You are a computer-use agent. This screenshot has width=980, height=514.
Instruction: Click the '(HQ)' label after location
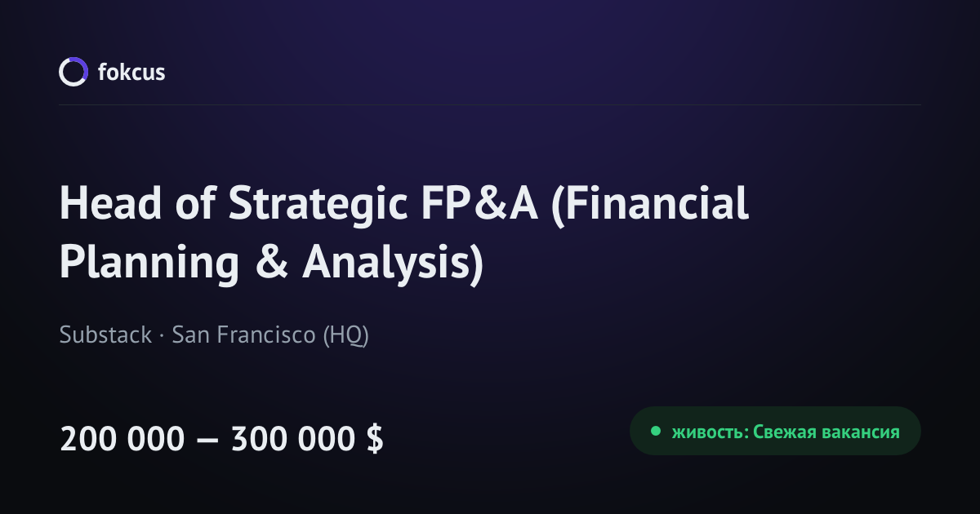[x=345, y=335]
